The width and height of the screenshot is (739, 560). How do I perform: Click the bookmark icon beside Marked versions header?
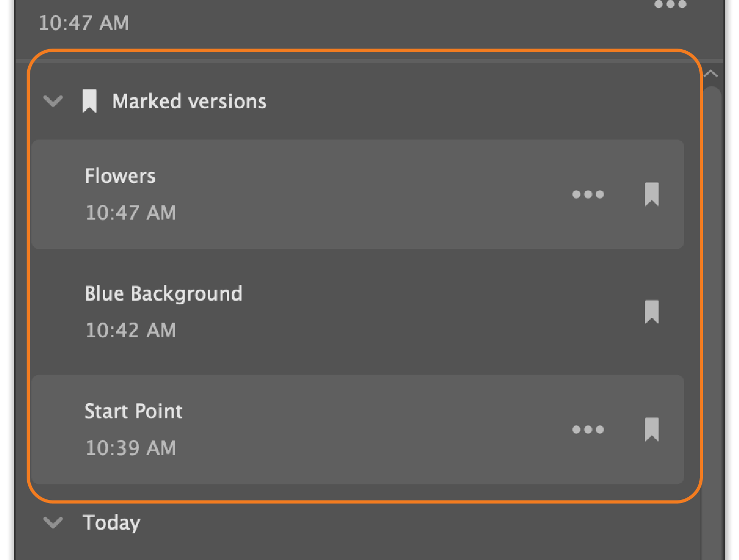pyautogui.click(x=89, y=101)
